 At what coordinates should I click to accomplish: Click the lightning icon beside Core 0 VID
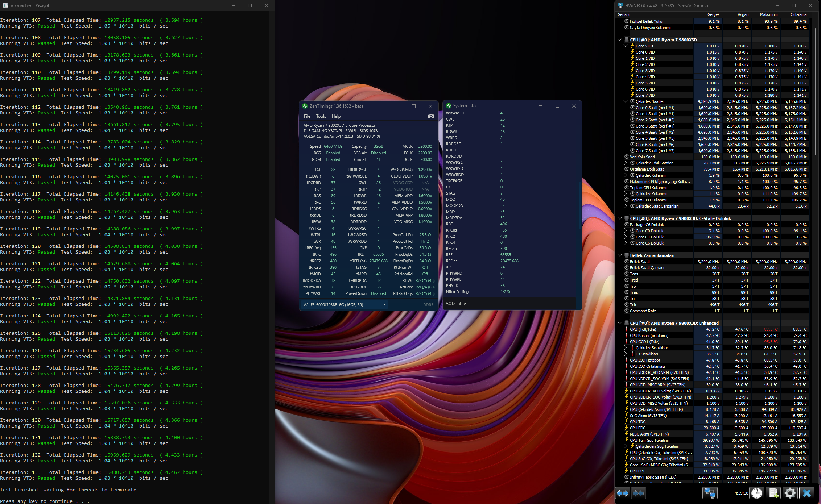pyautogui.click(x=632, y=52)
